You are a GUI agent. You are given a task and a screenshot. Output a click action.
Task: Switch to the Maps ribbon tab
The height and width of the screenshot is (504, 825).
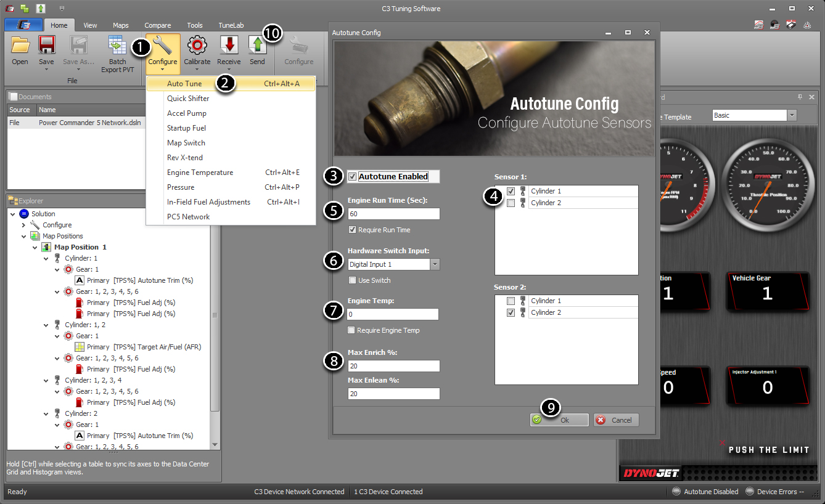pos(121,25)
